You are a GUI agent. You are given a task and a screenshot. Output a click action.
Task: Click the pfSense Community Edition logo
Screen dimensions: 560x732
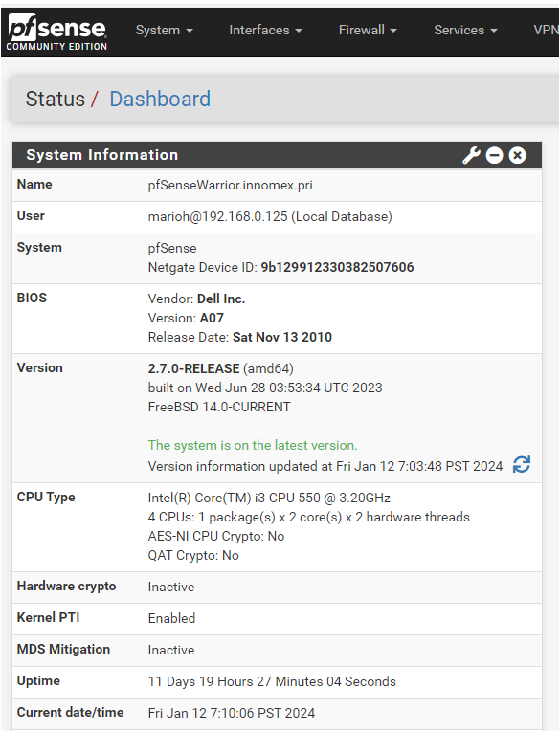[x=56, y=32]
